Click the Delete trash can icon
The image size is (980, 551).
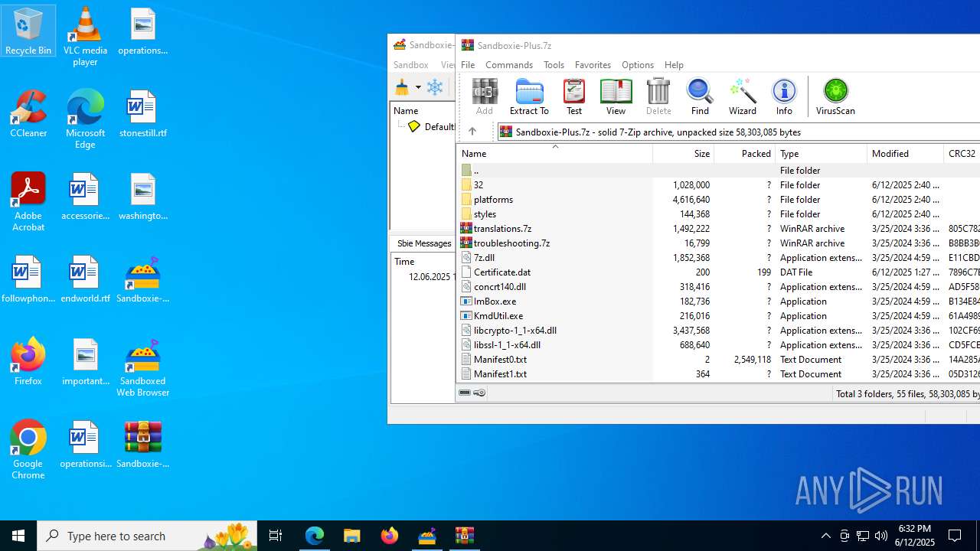[x=658, y=96]
